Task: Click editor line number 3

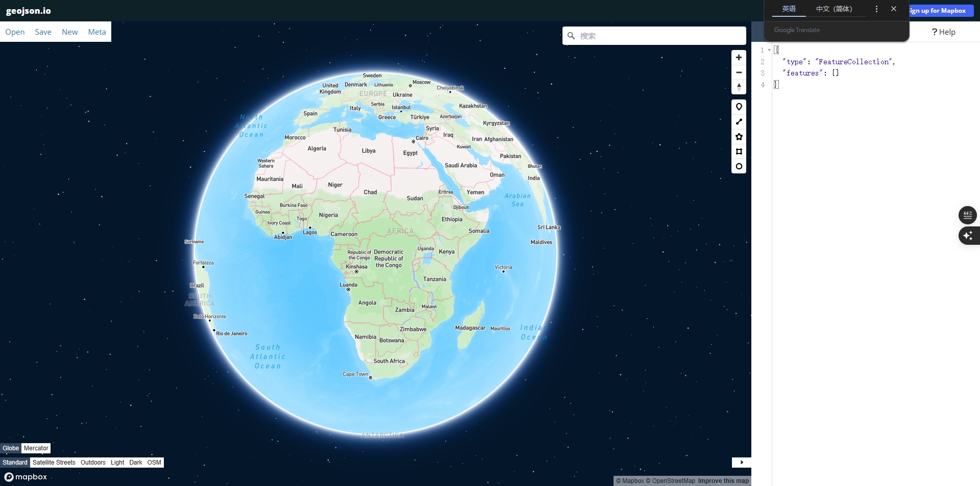Action: [x=763, y=73]
